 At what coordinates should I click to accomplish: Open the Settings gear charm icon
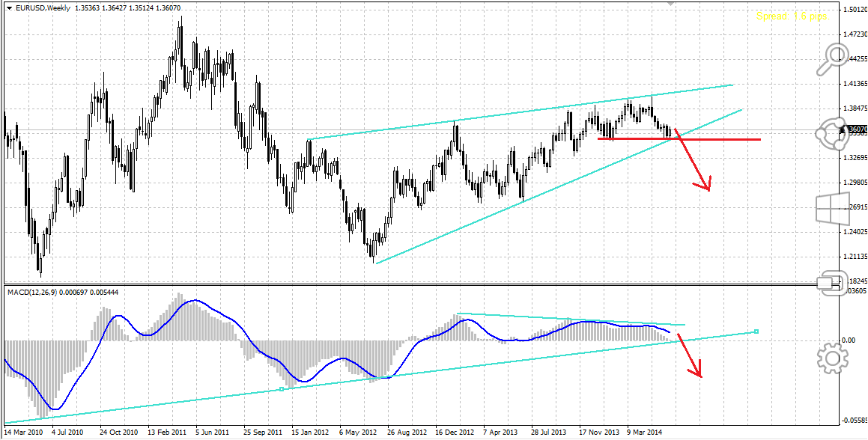[831, 358]
